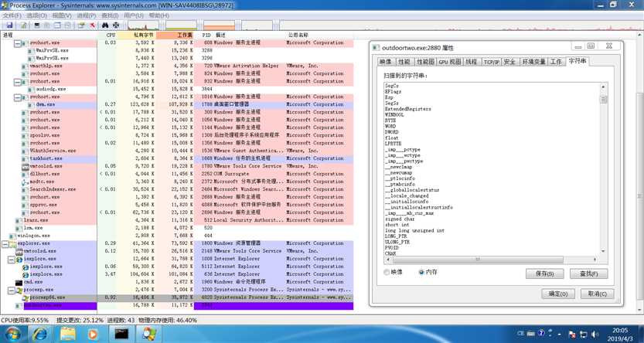Open the 文件(F) menu
644x343 pixels.
click(12, 15)
